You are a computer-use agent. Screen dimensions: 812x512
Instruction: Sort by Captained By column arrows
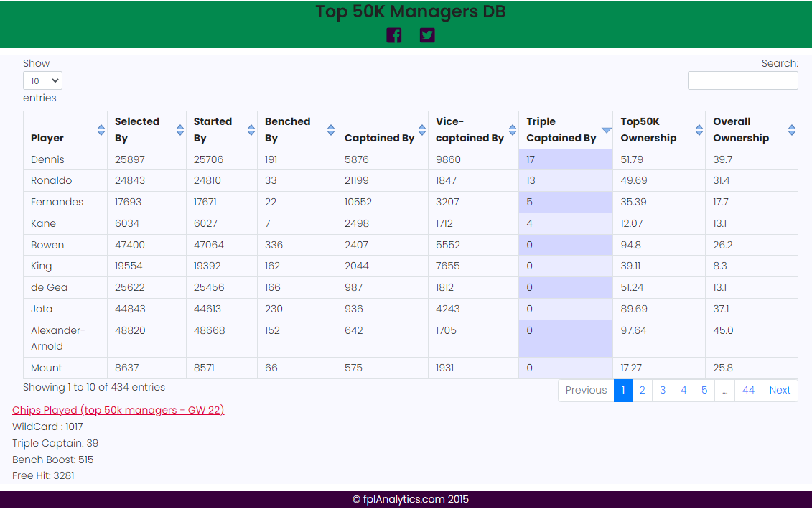(x=422, y=130)
